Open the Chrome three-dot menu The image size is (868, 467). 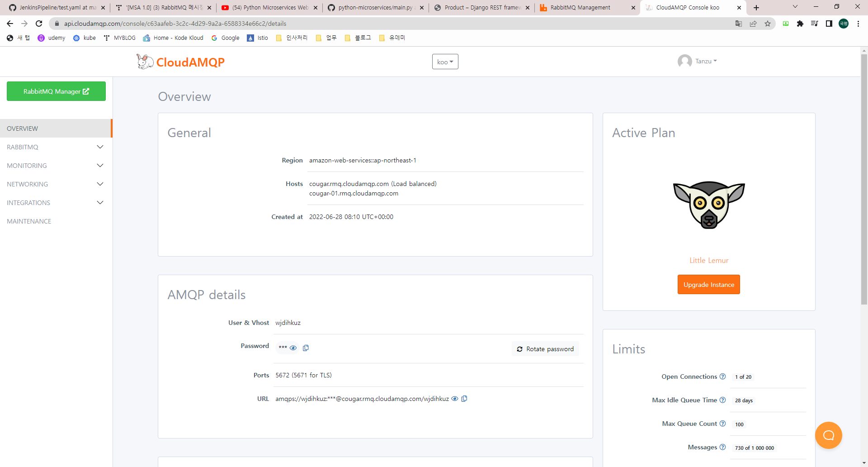pos(858,24)
